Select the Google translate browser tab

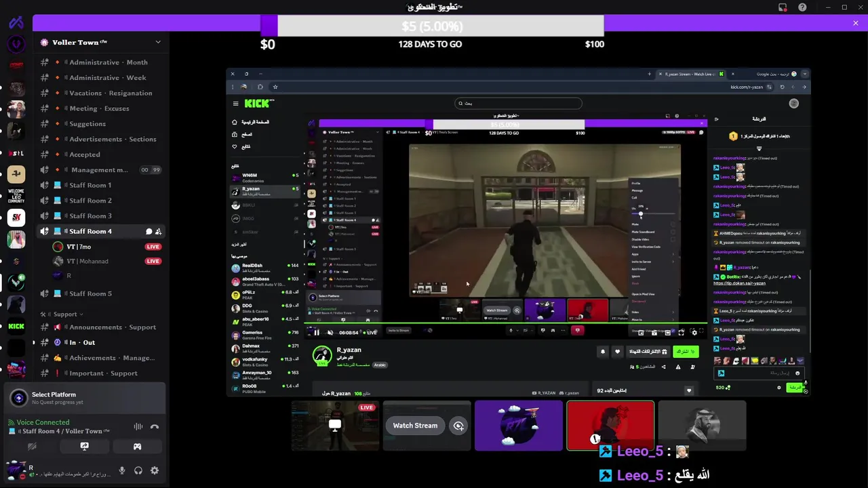(x=768, y=74)
